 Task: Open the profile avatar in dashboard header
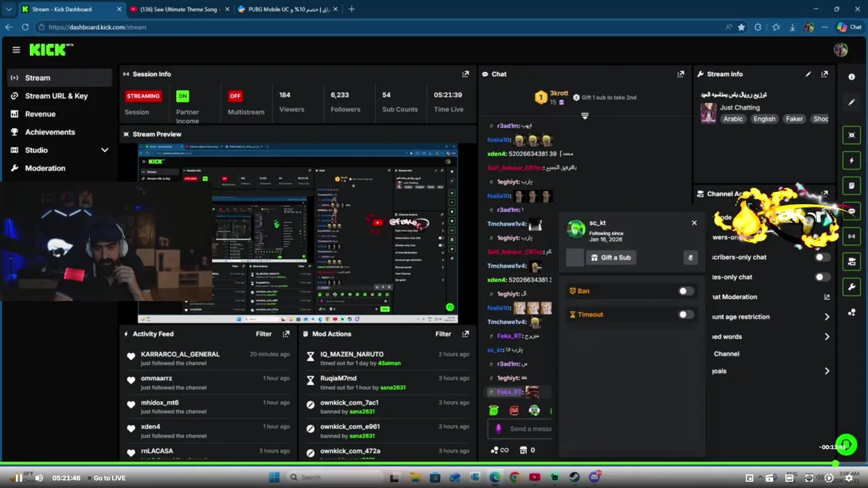pos(841,49)
